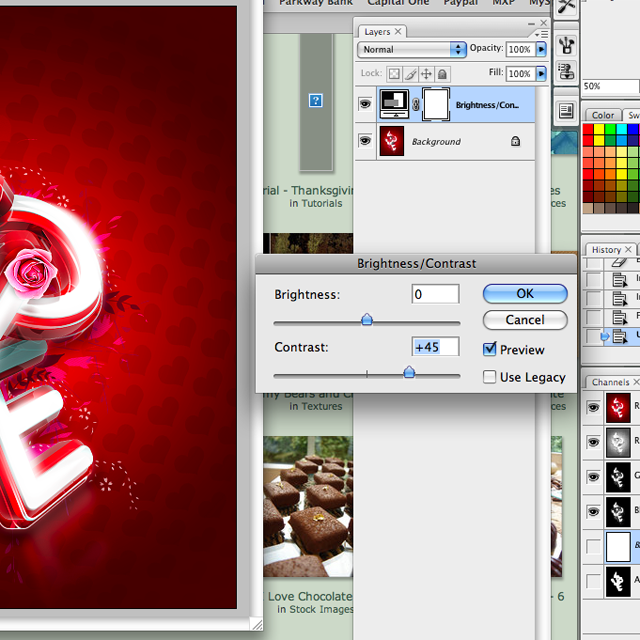Select the white mask channel thumbnail
Image resolution: width=640 pixels, height=640 pixels.
[x=618, y=547]
